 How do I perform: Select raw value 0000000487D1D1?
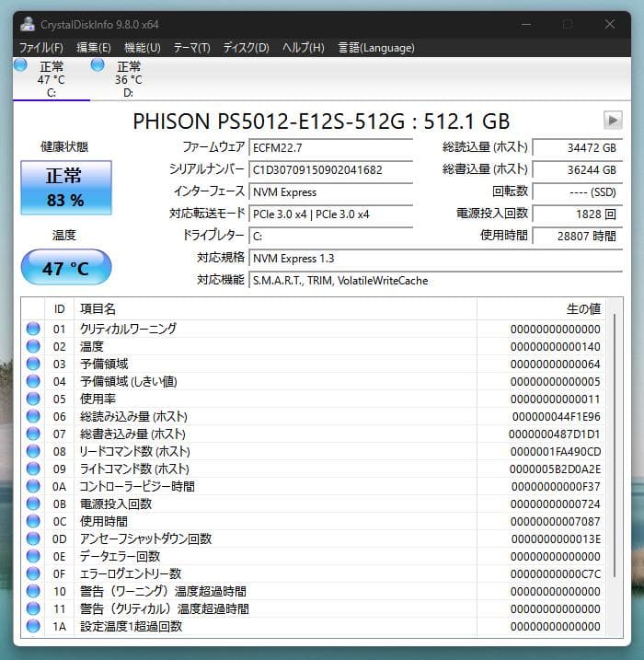555,434
